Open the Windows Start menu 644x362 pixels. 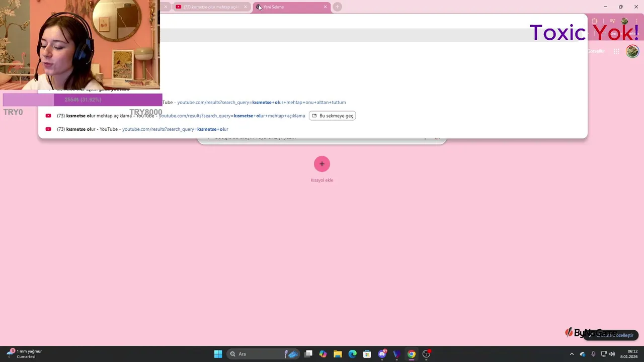click(218, 354)
